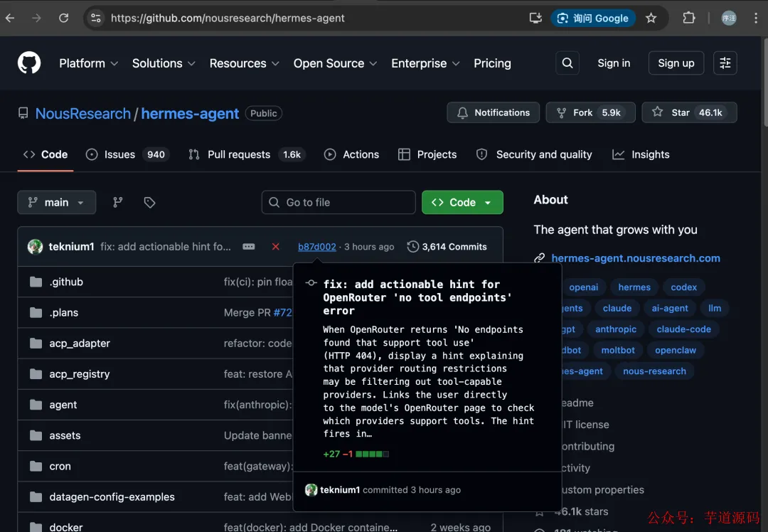The width and height of the screenshot is (768, 532).
Task: Open the main branch selector dropdown
Action: [x=57, y=202]
